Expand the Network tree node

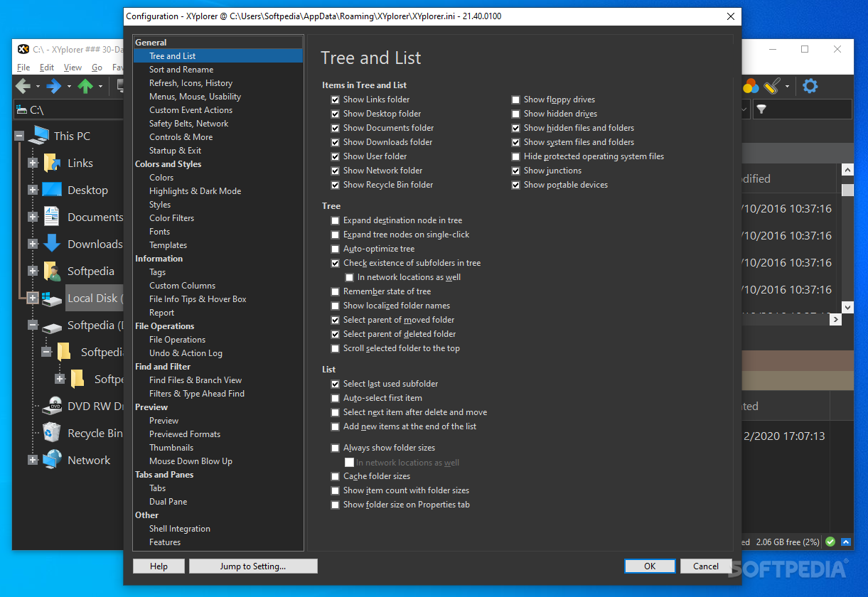coord(33,460)
